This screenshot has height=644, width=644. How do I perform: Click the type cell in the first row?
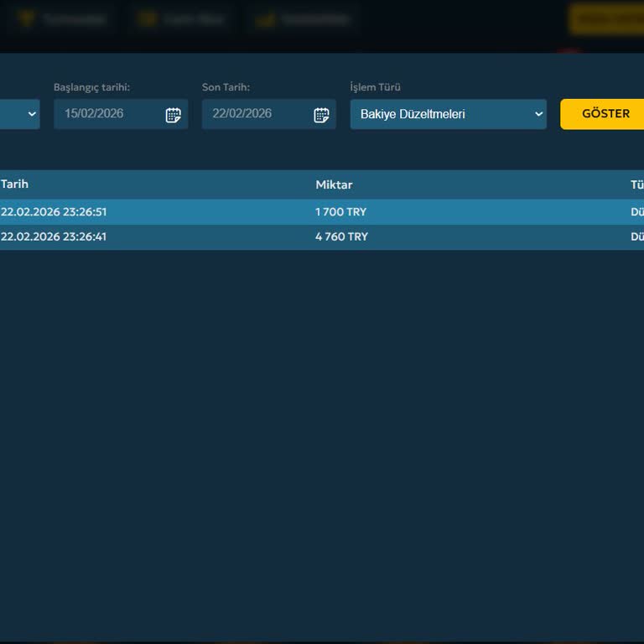tap(636, 212)
